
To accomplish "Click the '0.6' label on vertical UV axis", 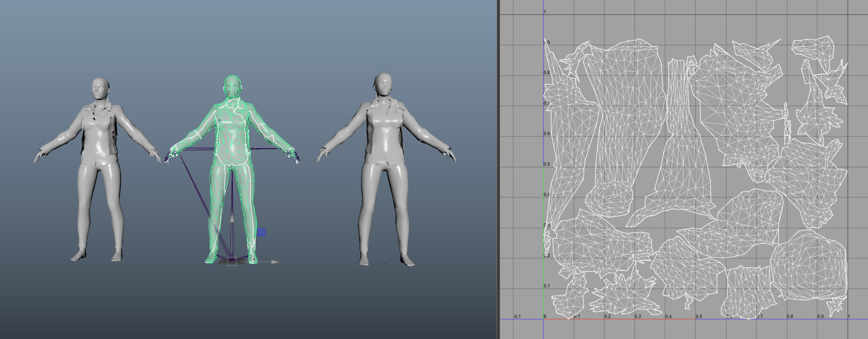I will tap(547, 133).
